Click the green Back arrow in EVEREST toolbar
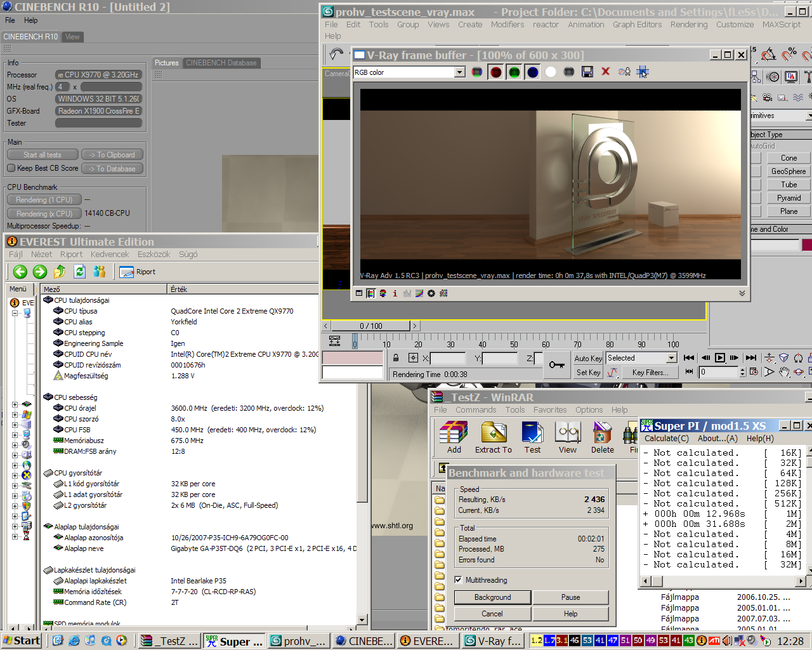812x650 pixels. point(20,272)
